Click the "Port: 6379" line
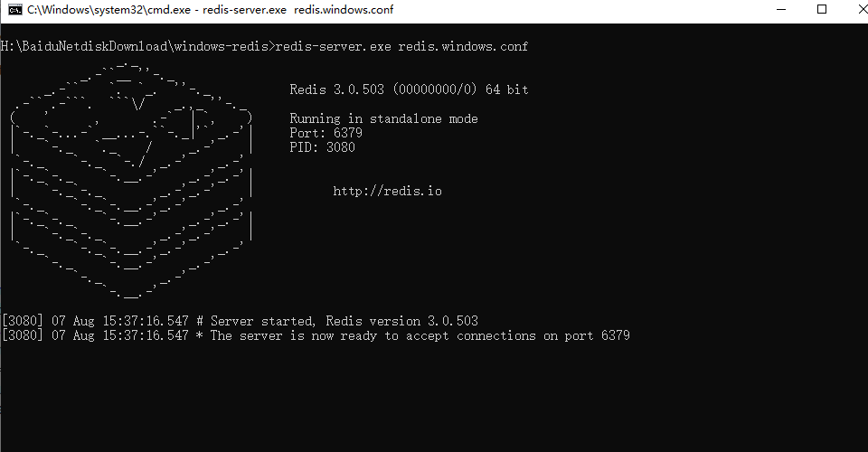The width and height of the screenshot is (868, 452). click(x=326, y=133)
